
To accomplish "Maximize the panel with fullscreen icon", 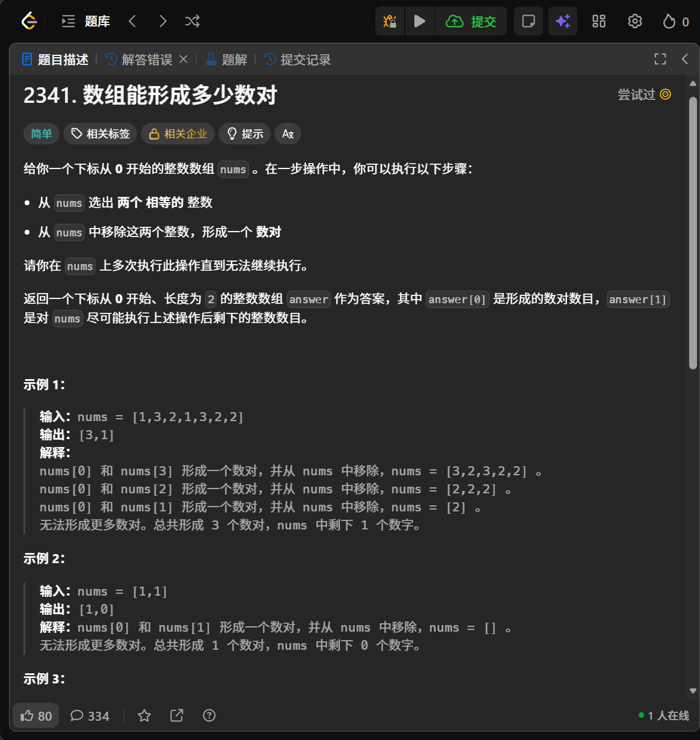I will click(660, 59).
